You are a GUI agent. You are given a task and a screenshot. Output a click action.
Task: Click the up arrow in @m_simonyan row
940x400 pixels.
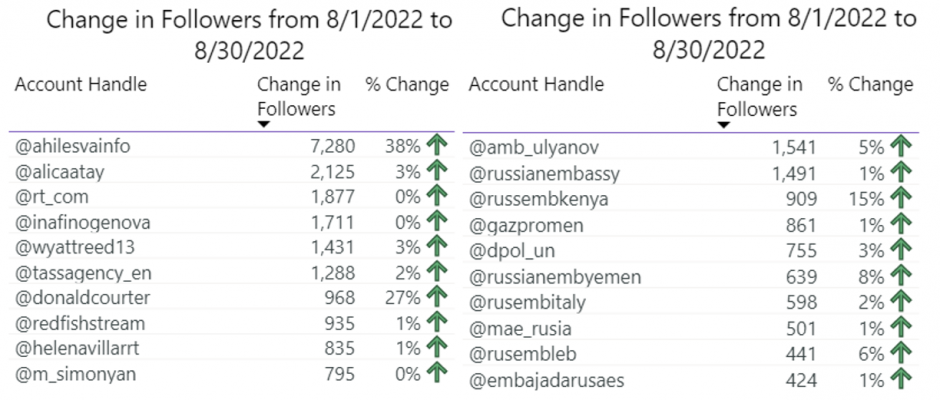[436, 374]
